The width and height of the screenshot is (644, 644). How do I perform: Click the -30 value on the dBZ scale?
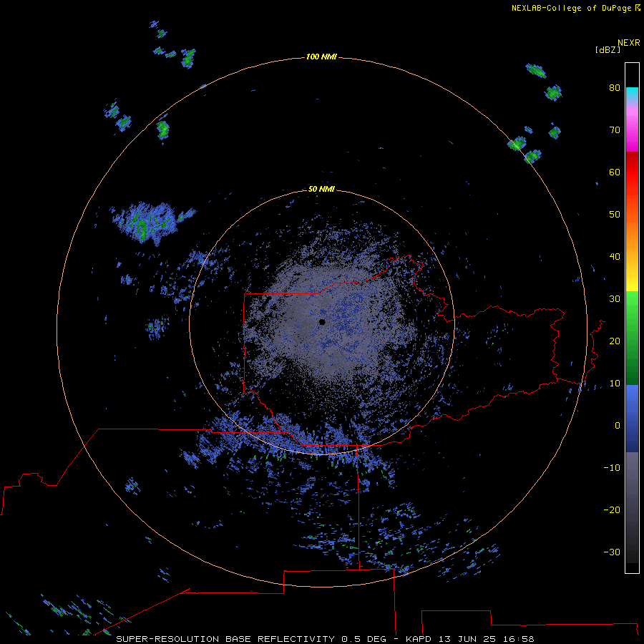tap(612, 552)
